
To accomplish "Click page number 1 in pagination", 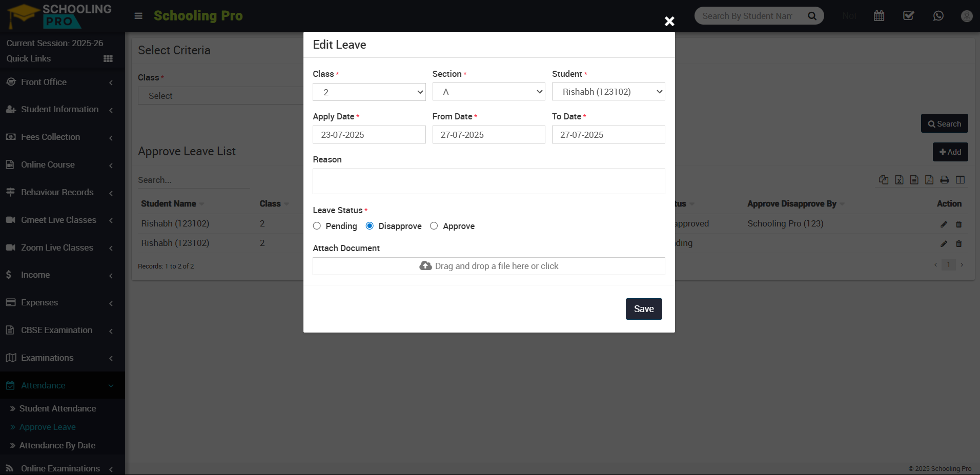I will (x=949, y=265).
